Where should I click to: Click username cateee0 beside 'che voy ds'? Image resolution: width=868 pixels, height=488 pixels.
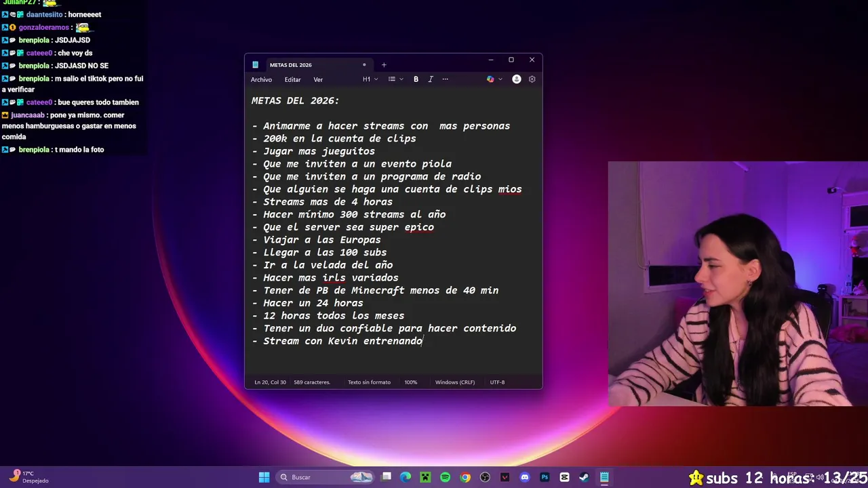(x=39, y=53)
